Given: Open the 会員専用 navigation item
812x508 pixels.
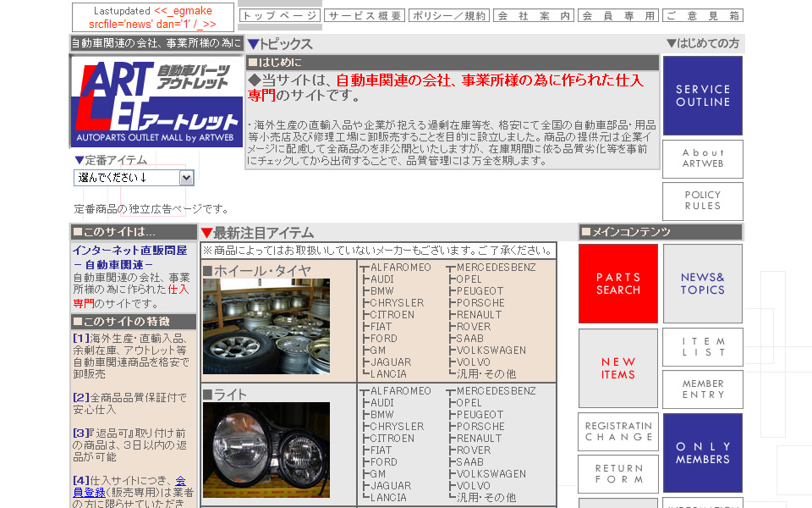Looking at the screenshot, I should point(618,15).
